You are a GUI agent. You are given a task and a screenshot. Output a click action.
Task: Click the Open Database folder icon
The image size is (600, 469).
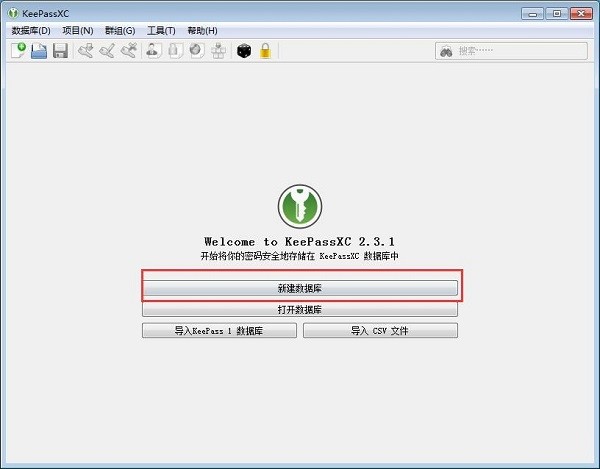click(39, 51)
